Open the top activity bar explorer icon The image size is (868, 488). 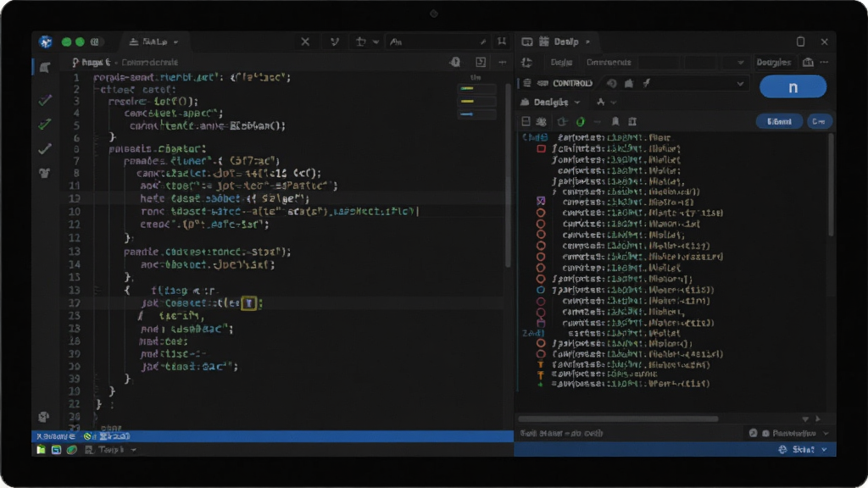click(x=45, y=68)
